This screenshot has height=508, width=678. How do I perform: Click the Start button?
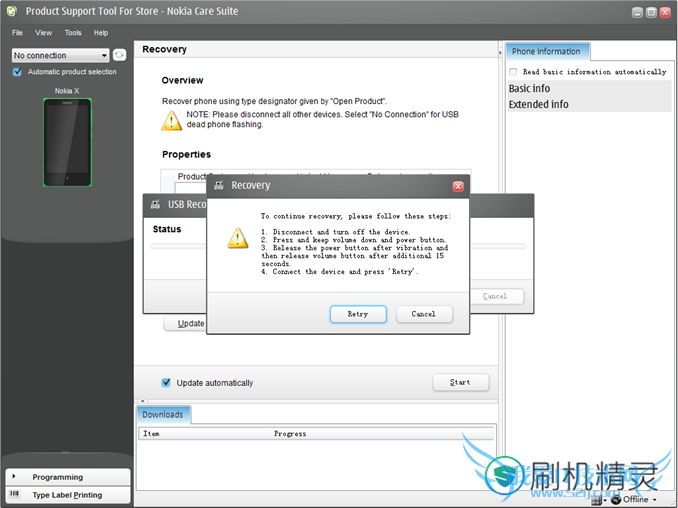click(461, 382)
